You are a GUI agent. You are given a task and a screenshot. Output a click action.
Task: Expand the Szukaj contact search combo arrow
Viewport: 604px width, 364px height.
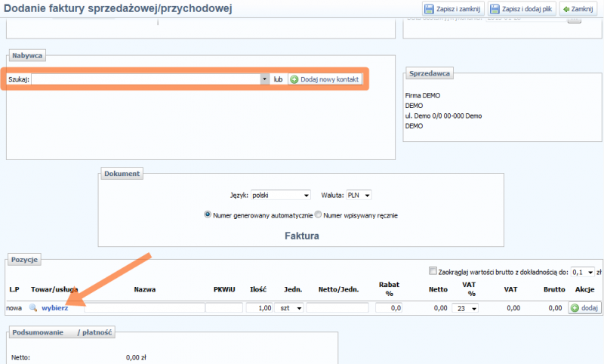tap(264, 79)
